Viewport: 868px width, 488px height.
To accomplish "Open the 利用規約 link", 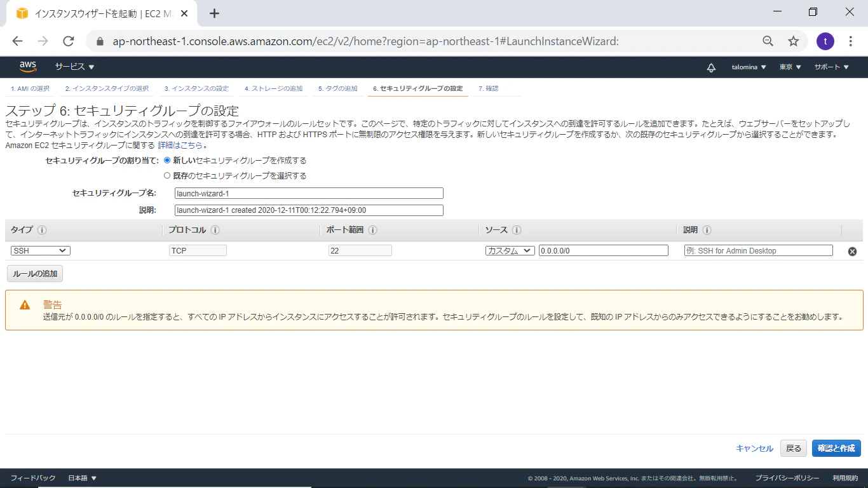I will (845, 478).
